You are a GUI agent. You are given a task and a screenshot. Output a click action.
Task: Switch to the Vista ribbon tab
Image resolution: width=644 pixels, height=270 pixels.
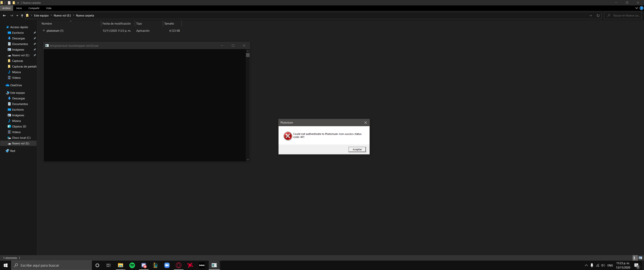tap(48, 8)
